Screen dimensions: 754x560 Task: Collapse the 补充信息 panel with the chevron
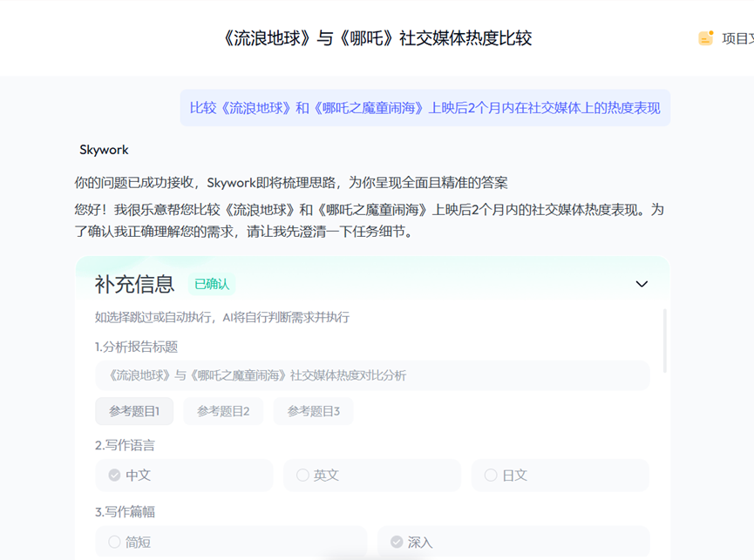pos(642,284)
